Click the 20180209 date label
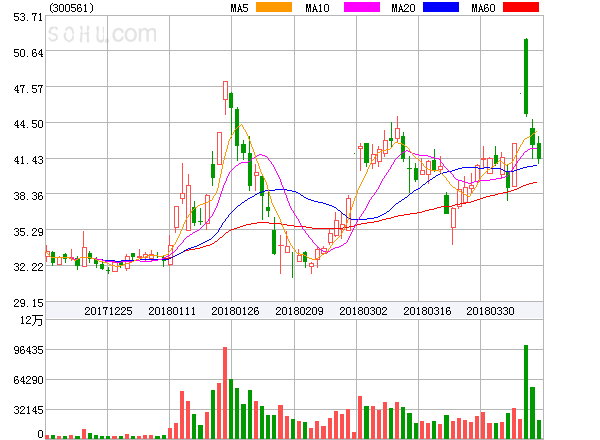The height and width of the screenshot is (440, 600). coord(299,311)
